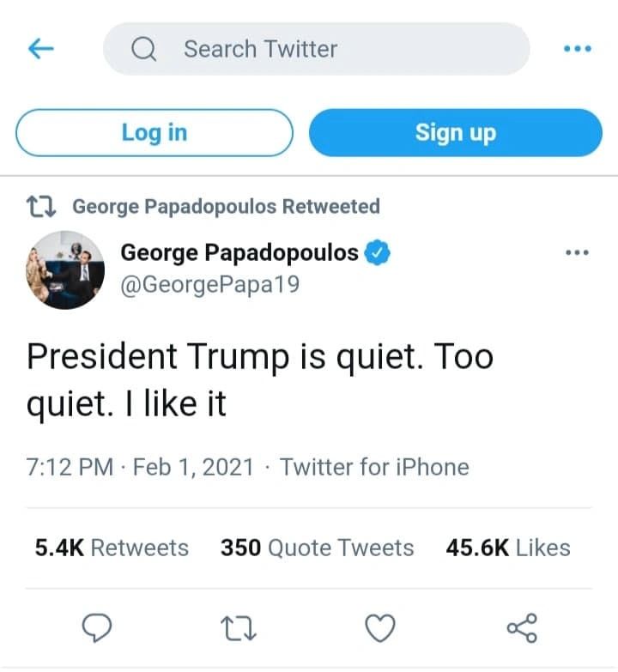Click the Log in button

point(154,132)
